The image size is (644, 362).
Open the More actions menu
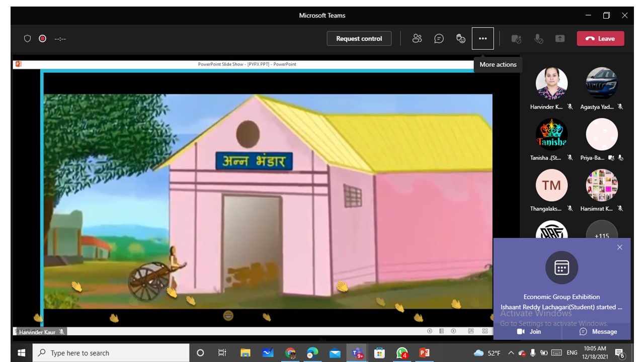coord(483,39)
